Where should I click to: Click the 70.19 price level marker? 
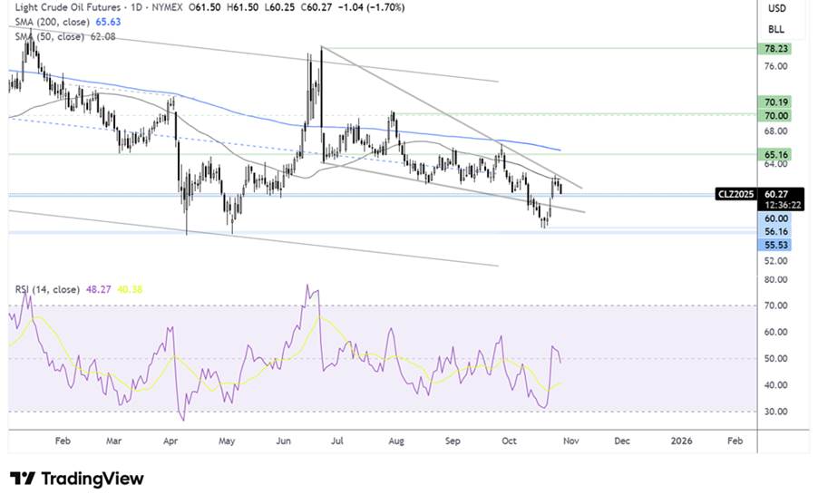[777, 103]
